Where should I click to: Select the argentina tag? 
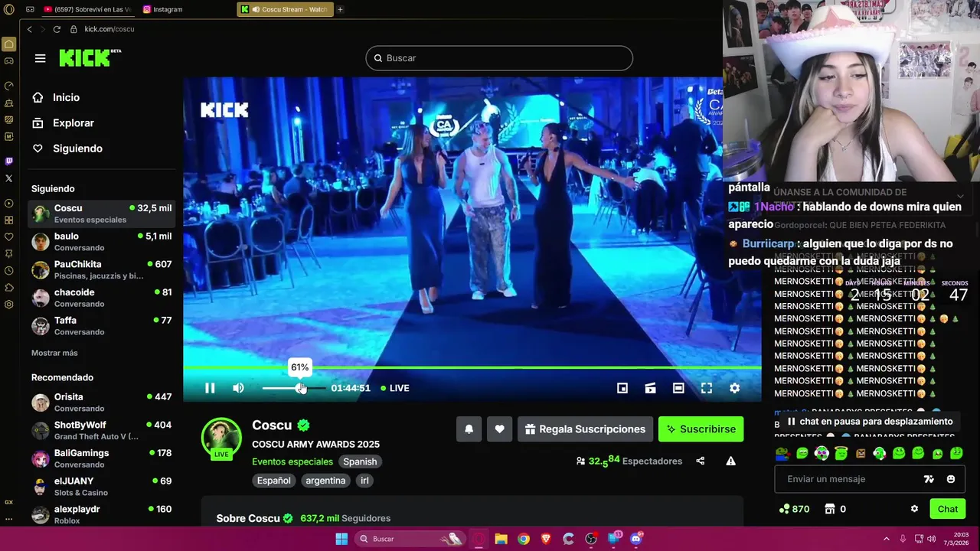325,481
